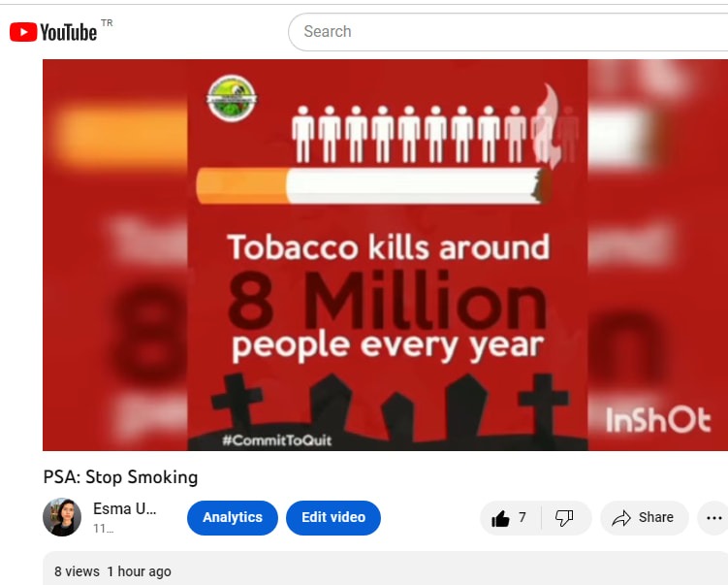Like the video with thumbs-up icon
This screenshot has width=728, height=585.
tap(500, 518)
